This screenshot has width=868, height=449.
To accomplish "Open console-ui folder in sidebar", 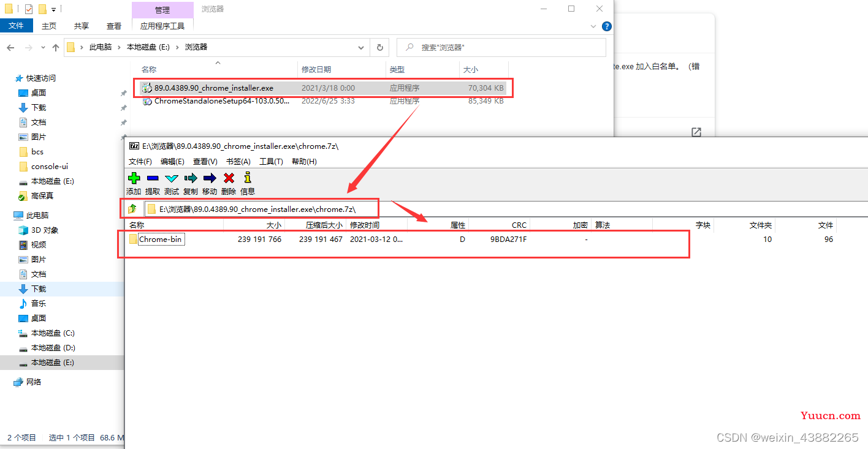I will pos(43,167).
